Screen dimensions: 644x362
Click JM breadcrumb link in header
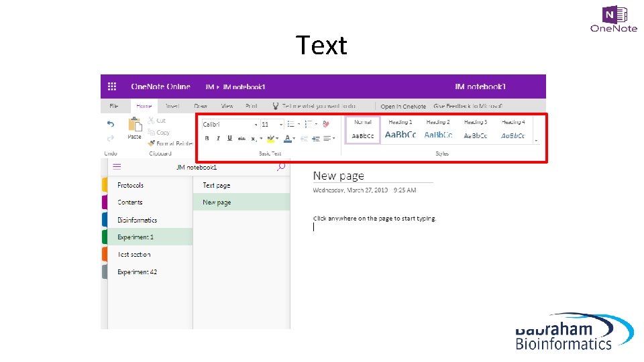[209, 87]
